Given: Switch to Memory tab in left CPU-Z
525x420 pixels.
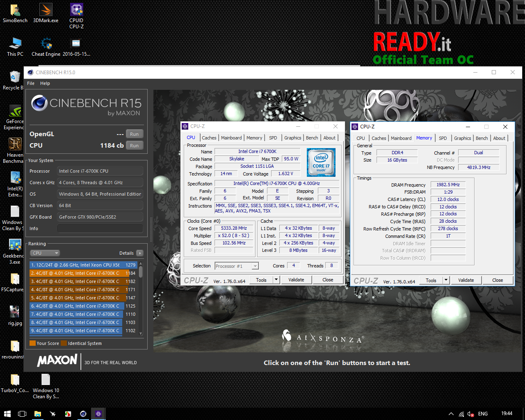Looking at the screenshot, I should [x=254, y=138].
